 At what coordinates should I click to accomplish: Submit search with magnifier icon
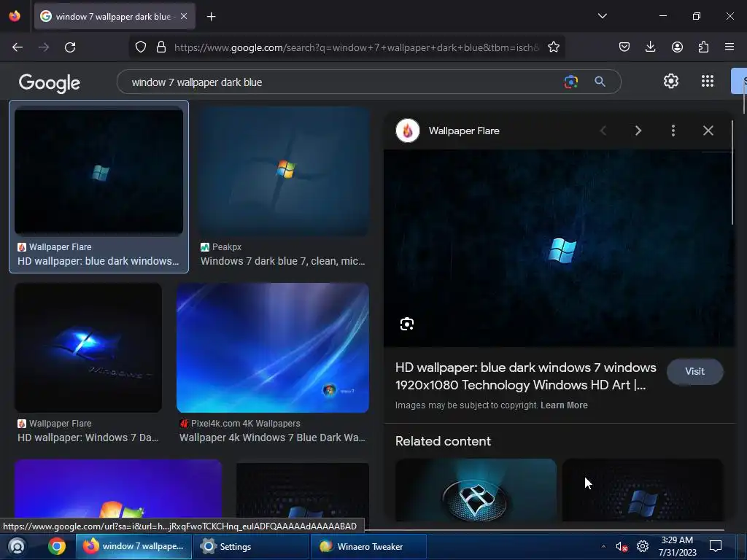(600, 82)
